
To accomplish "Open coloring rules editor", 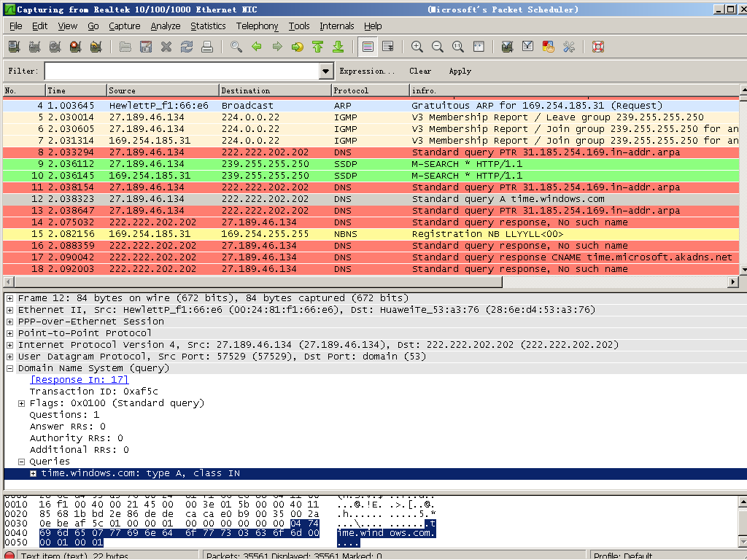I will tap(549, 47).
